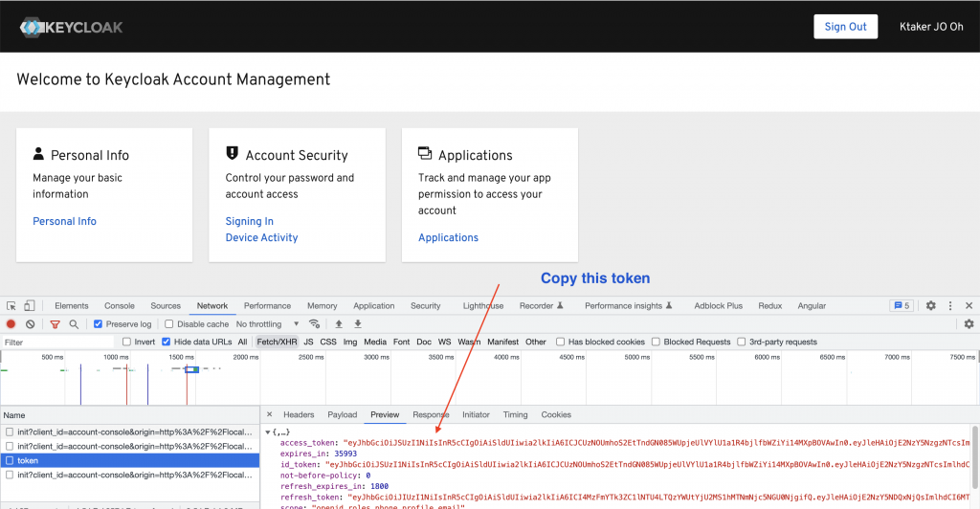Switch to the Console tab

pyautogui.click(x=120, y=306)
